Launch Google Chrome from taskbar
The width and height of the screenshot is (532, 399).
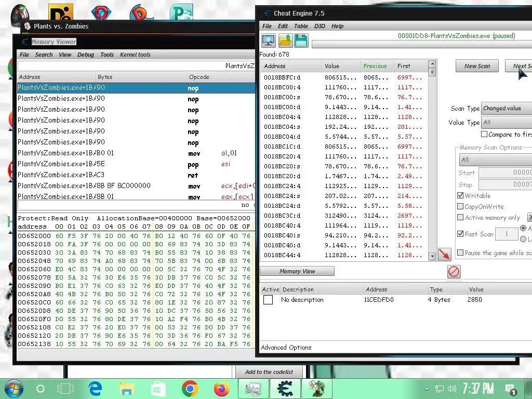click(190, 389)
